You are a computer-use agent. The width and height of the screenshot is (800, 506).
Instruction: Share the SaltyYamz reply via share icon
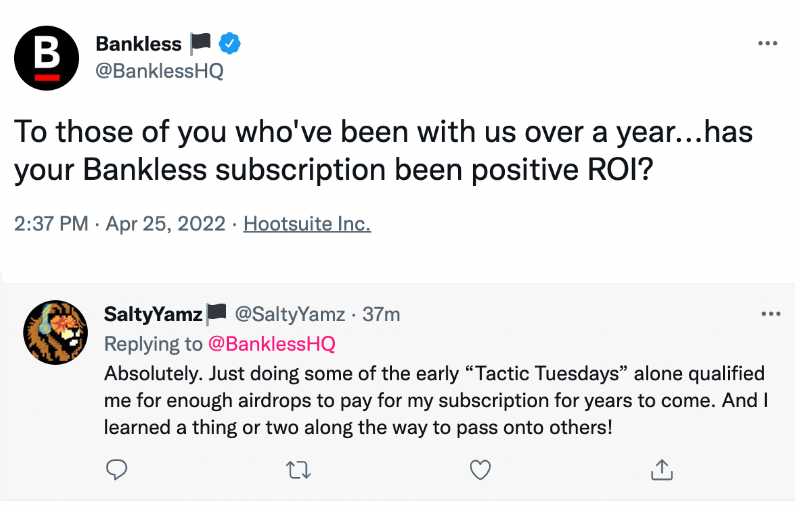pyautogui.click(x=662, y=468)
